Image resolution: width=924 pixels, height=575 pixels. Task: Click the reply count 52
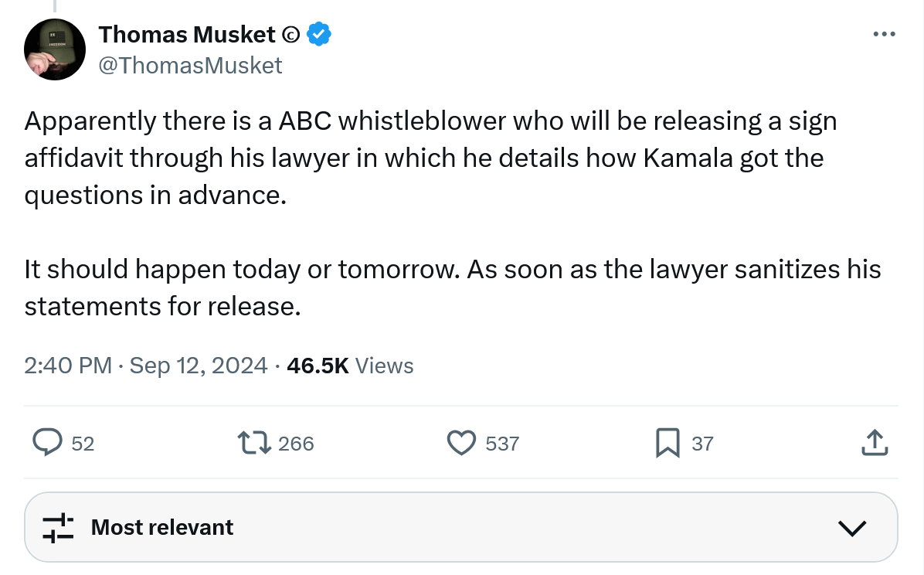(x=83, y=444)
